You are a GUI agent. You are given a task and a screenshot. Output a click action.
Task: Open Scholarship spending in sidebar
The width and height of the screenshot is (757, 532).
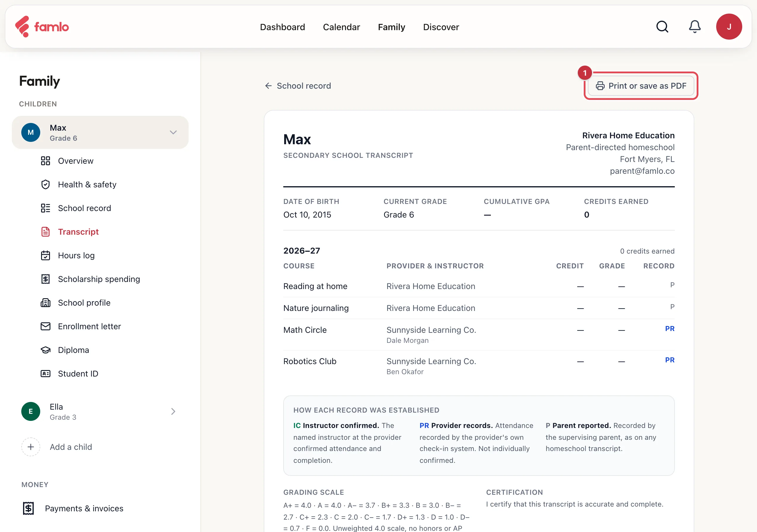[x=99, y=279]
